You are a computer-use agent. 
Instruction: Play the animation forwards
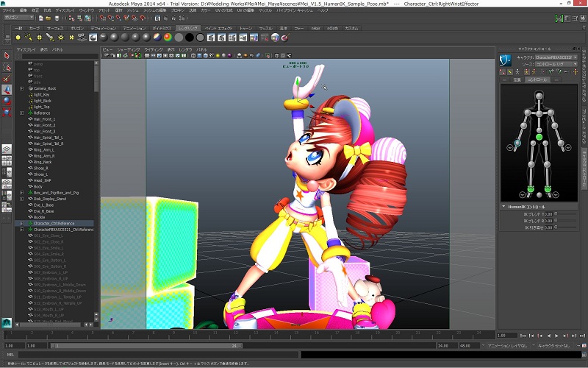[556, 336]
